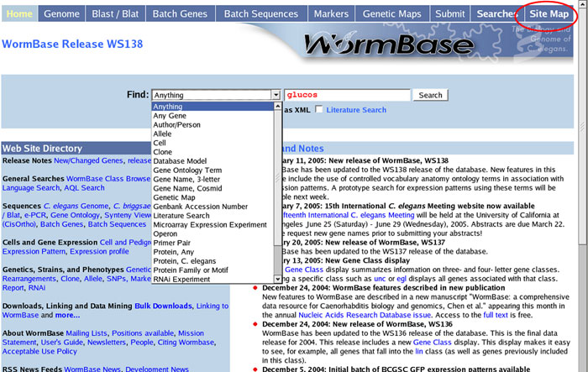Click dropdown list scroll-down arrow

tap(278, 279)
